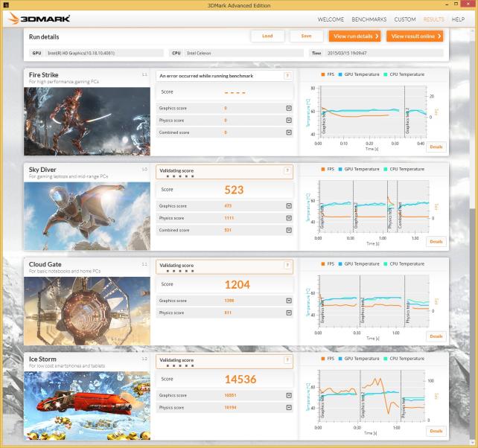This screenshot has width=478, height=448.
Task: Click CPU Temperature swatch in Fire Strike legend
Action: point(386,74)
